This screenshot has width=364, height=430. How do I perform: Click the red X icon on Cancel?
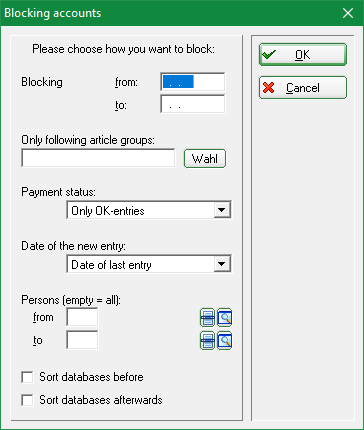268,88
